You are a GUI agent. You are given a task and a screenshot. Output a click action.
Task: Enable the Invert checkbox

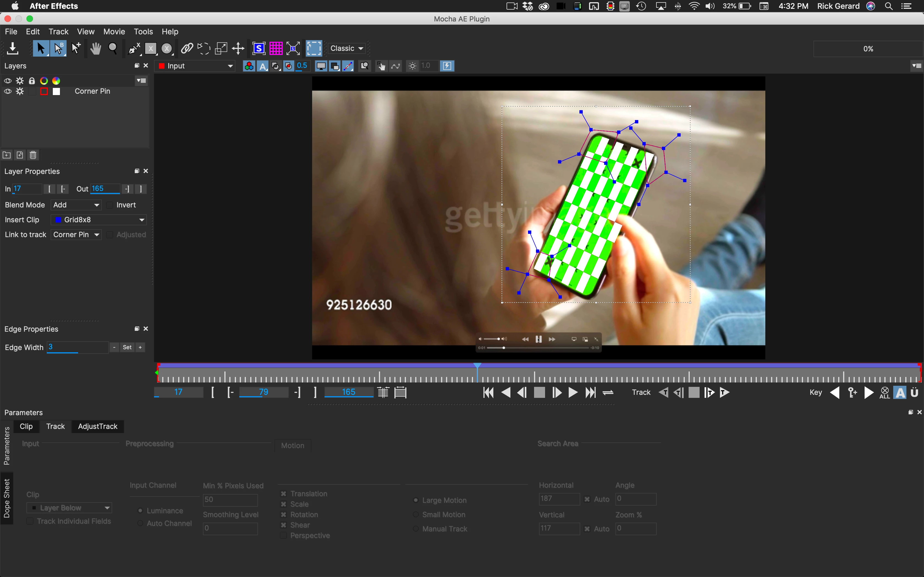(110, 205)
